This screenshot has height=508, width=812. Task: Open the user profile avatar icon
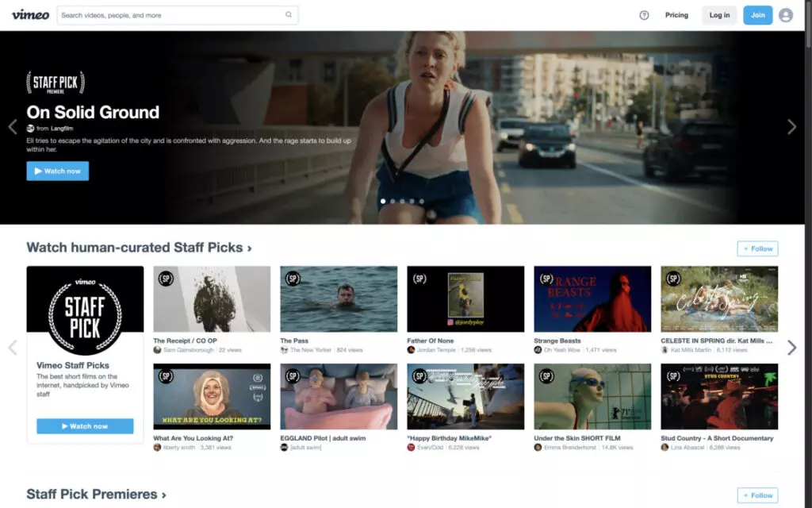[x=785, y=15]
